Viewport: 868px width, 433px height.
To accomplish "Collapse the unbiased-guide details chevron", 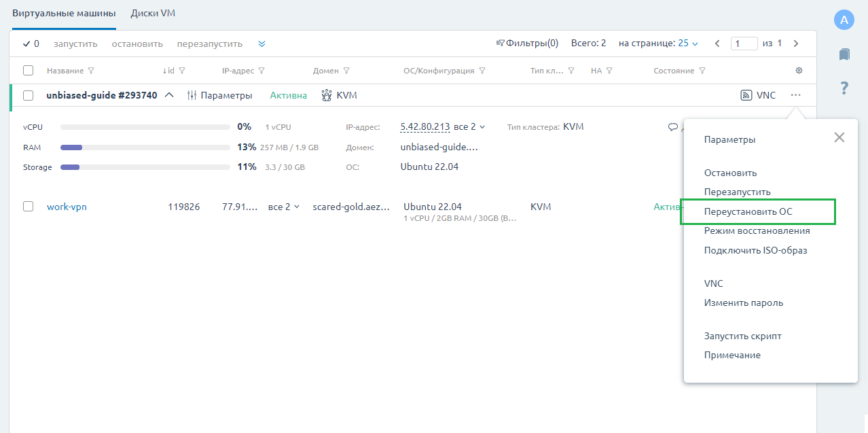I will click(x=170, y=96).
